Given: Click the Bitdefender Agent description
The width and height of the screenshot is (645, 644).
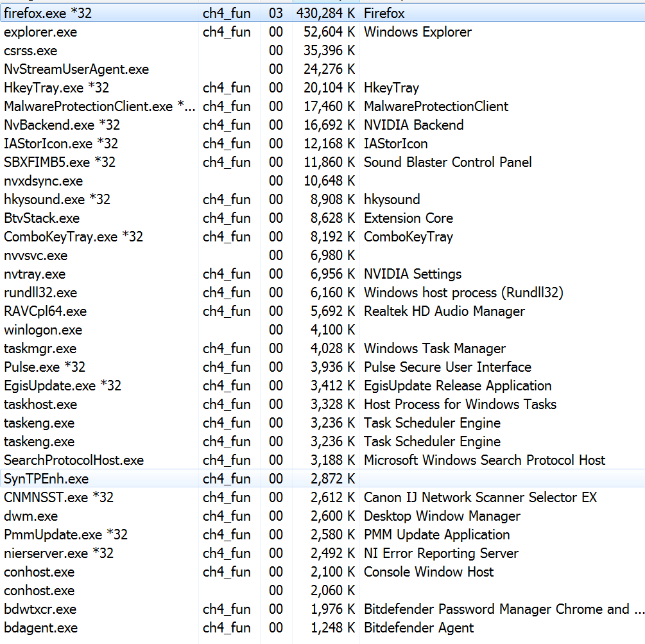Looking at the screenshot, I should (x=418, y=627).
